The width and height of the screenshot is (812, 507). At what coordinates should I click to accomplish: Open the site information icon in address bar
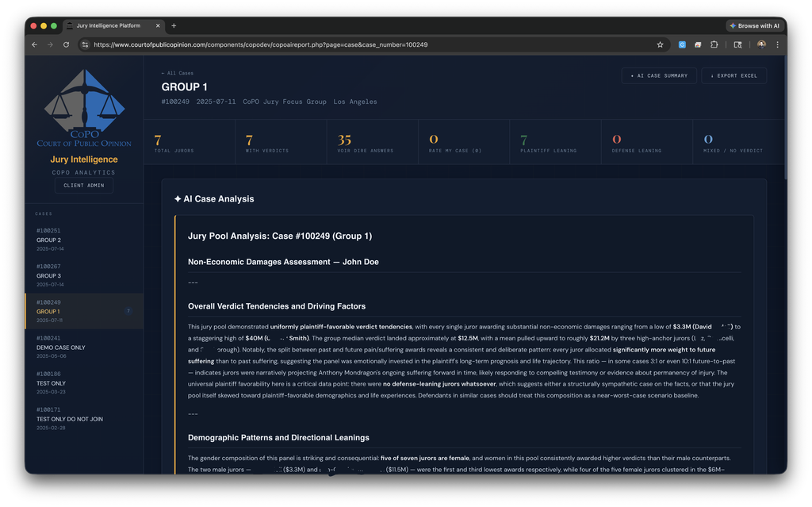(86, 44)
